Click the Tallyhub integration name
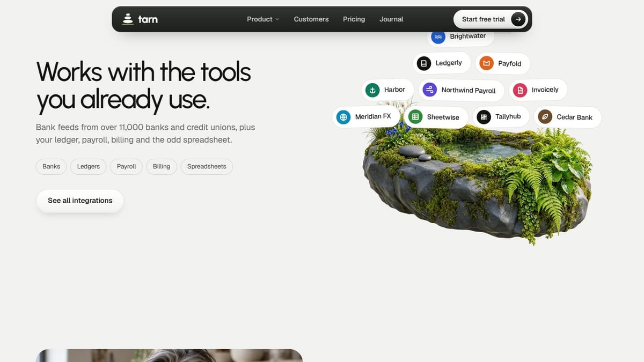The image size is (644, 362). (508, 116)
